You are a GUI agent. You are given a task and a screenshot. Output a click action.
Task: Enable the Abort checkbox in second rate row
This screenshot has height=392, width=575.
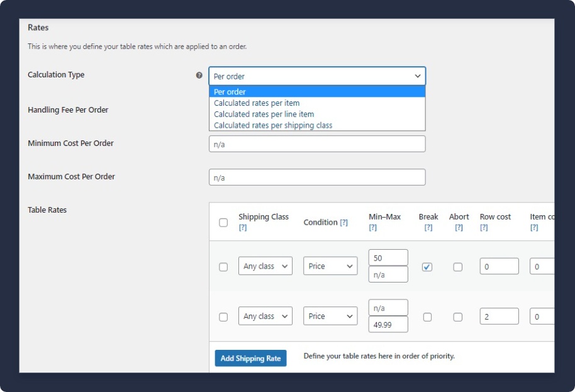(458, 317)
